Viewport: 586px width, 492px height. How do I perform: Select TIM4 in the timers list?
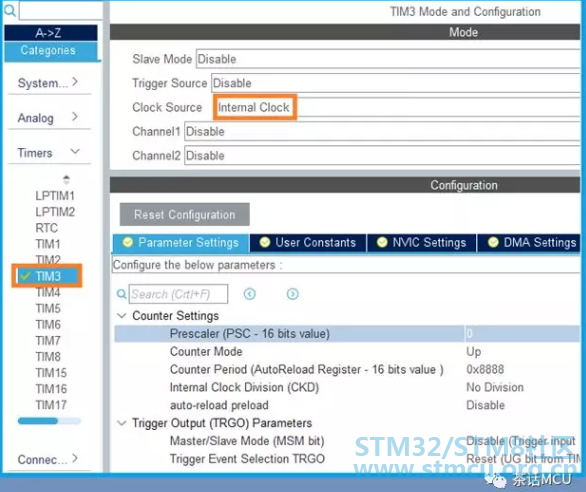(48, 292)
